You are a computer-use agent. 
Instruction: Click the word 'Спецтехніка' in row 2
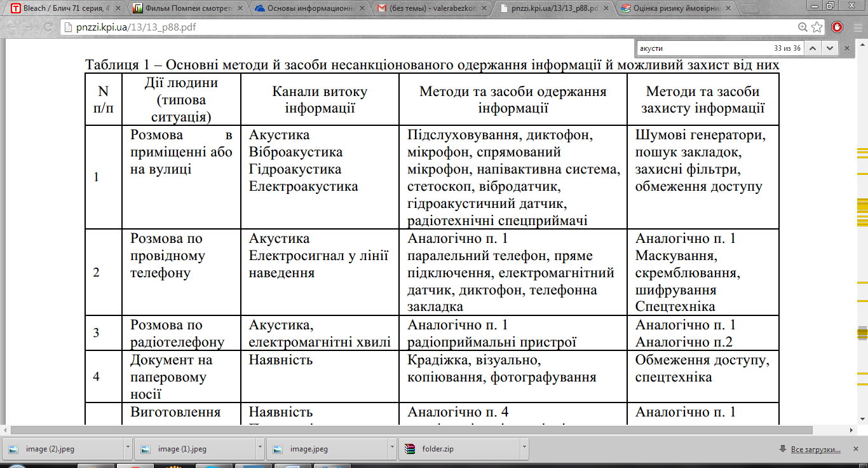pos(675,306)
